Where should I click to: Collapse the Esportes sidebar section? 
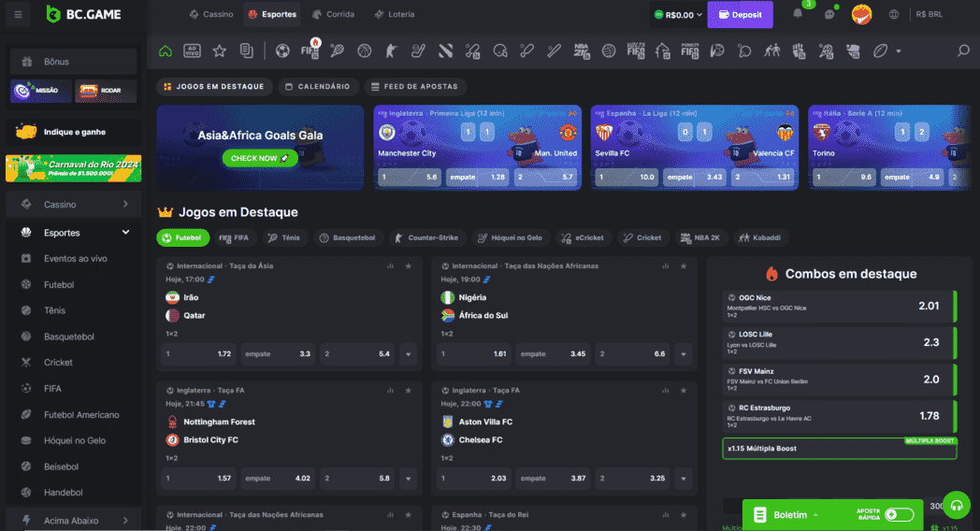click(x=74, y=233)
